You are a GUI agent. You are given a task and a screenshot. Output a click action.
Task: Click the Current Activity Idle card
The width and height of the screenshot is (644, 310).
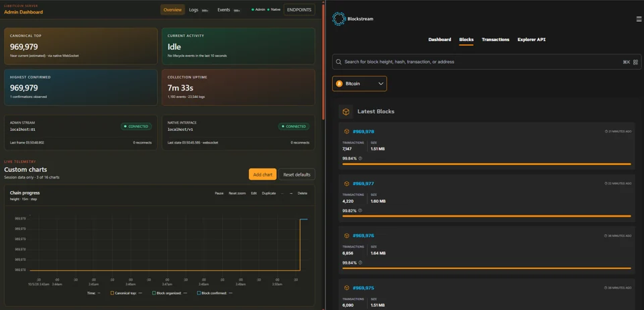(239, 46)
